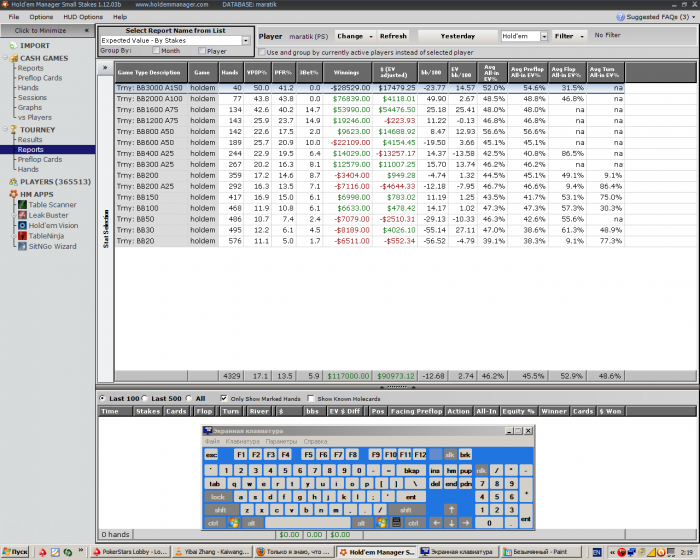The image size is (700, 560).
Task: Expand hidden taskbar quick launch chevron
Action: (81, 550)
